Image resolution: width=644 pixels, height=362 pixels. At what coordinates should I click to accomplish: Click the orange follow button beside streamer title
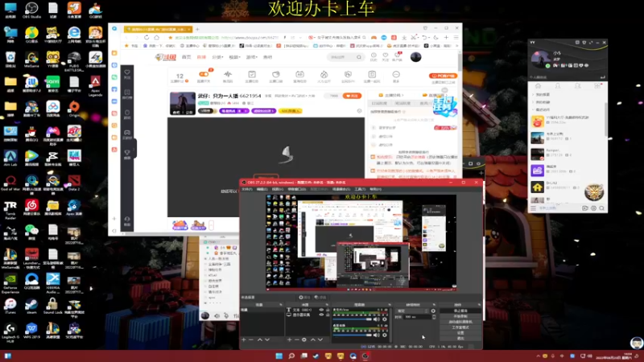352,96
